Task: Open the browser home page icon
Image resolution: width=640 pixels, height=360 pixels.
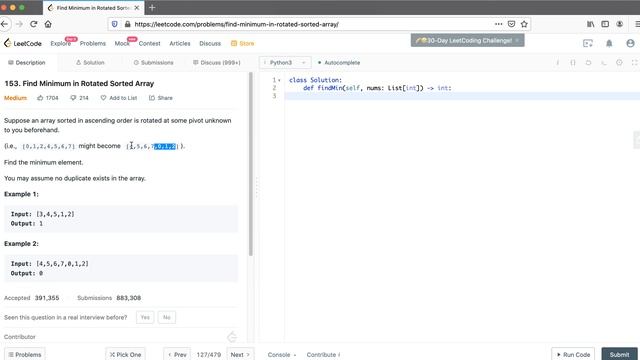Action: click(x=48, y=24)
